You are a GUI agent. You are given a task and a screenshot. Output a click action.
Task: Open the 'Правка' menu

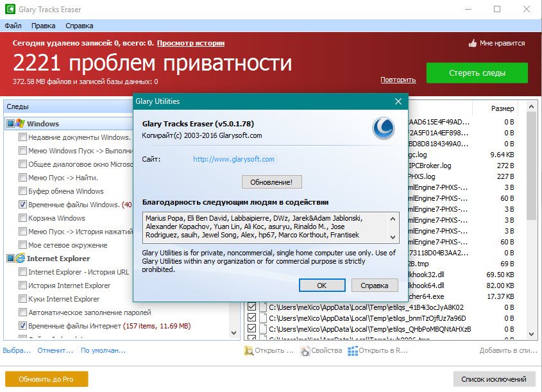(43, 26)
